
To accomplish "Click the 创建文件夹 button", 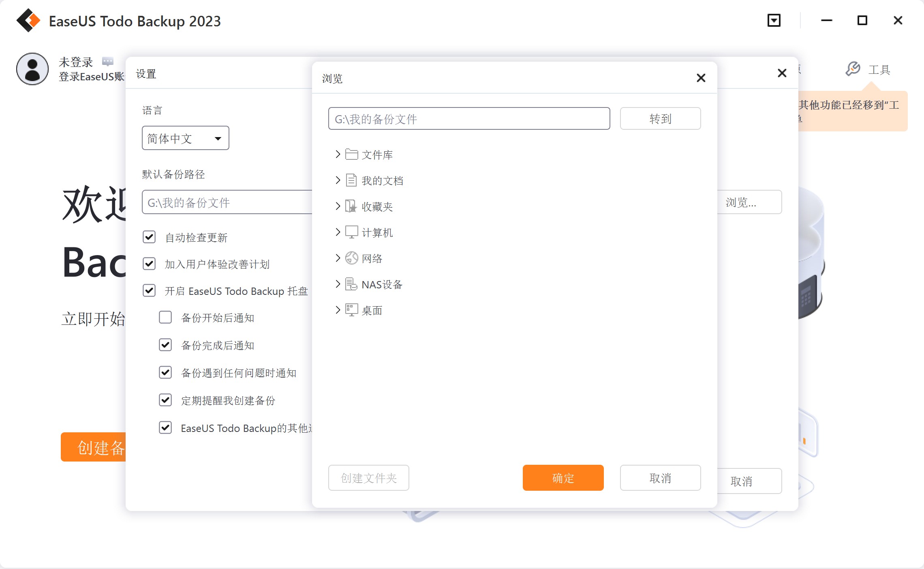I will pos(369,478).
